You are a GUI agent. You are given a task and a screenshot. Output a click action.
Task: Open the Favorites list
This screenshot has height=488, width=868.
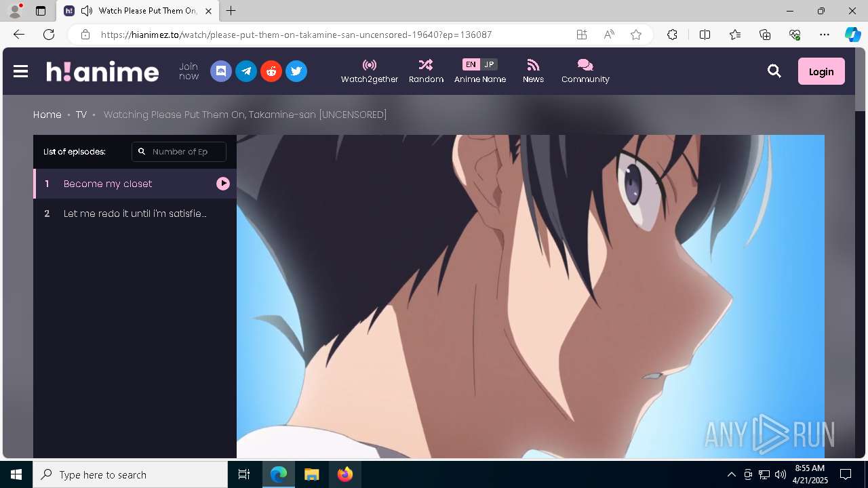pos(735,35)
